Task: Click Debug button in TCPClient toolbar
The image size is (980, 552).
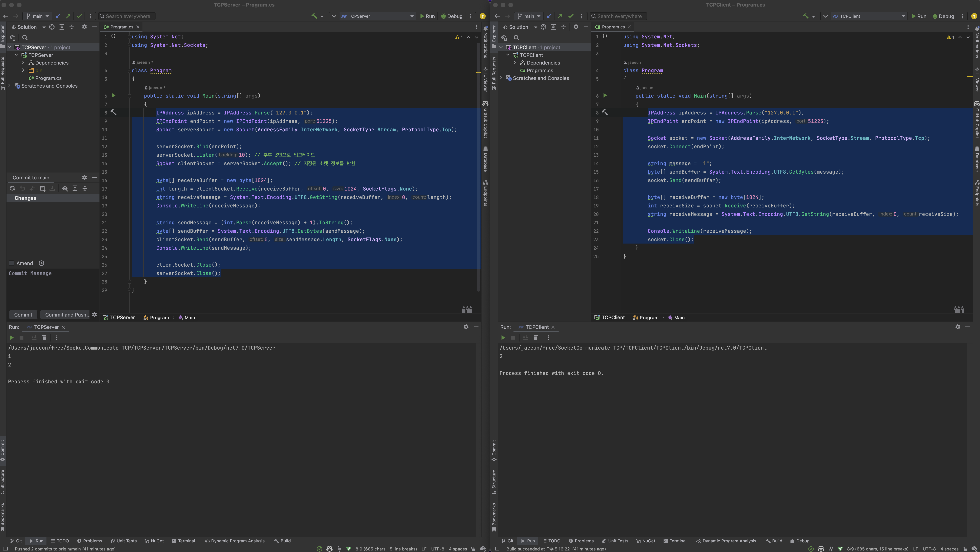Action: [x=943, y=16]
